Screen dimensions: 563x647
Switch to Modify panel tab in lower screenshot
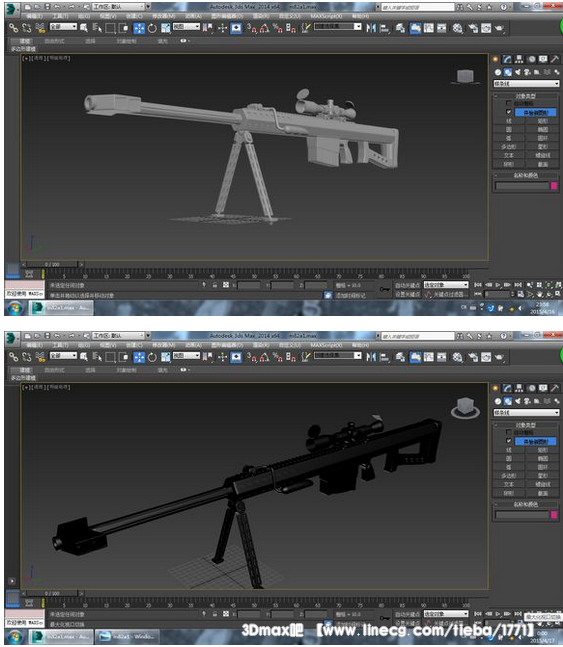tap(507, 388)
